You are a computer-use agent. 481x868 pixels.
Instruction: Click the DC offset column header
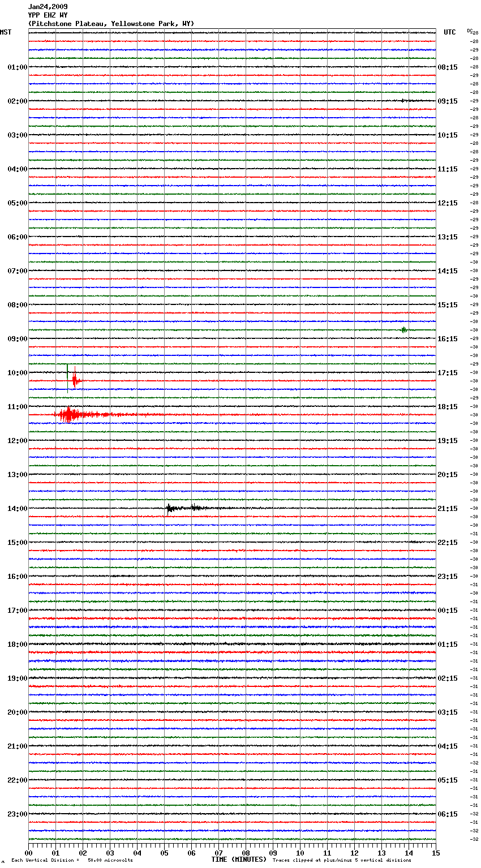click(x=470, y=31)
